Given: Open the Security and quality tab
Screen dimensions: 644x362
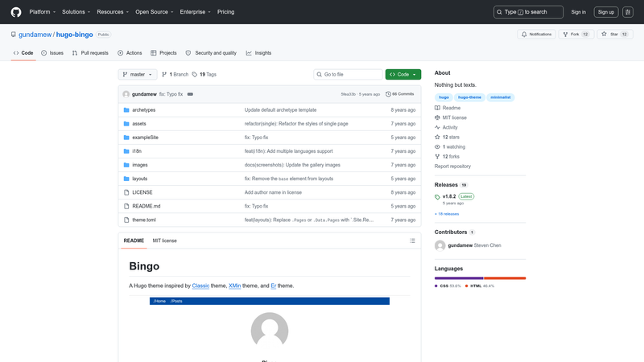Looking at the screenshot, I should point(211,53).
